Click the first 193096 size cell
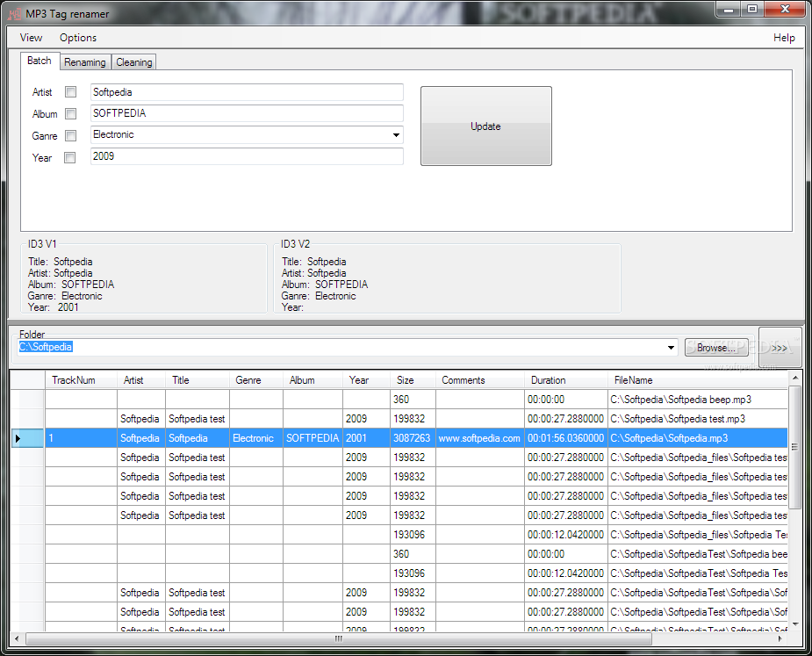 click(x=413, y=535)
